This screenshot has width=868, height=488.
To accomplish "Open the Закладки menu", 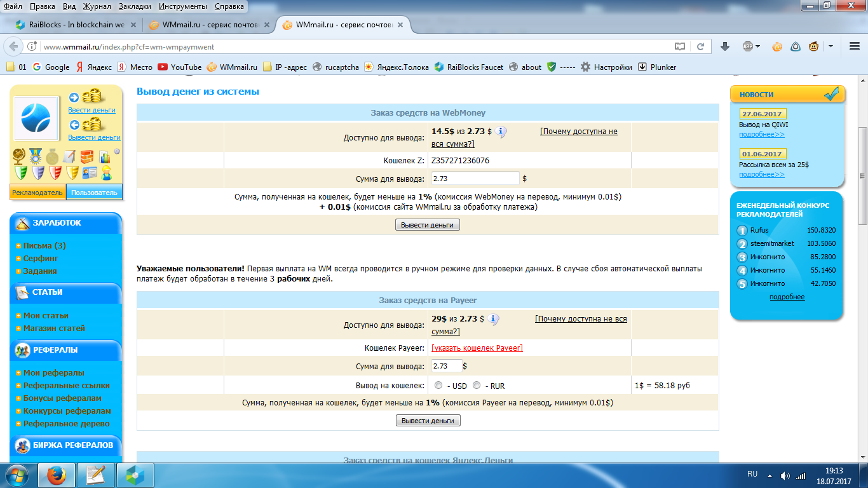I will coord(135,6).
